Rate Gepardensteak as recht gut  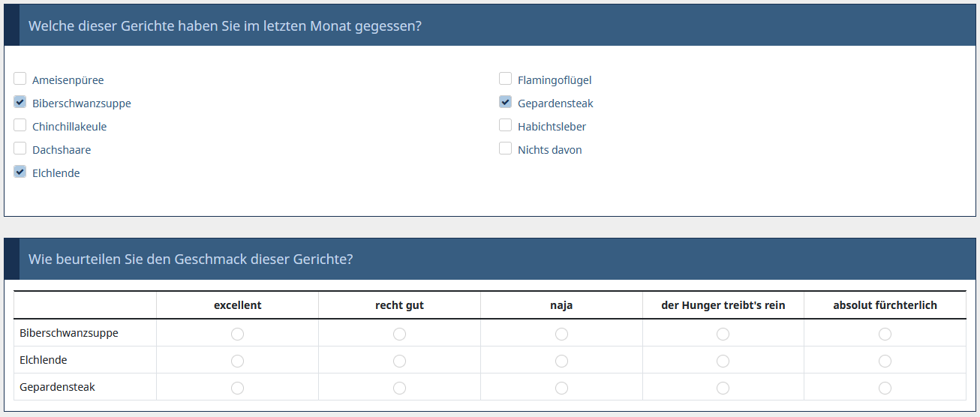(x=400, y=388)
